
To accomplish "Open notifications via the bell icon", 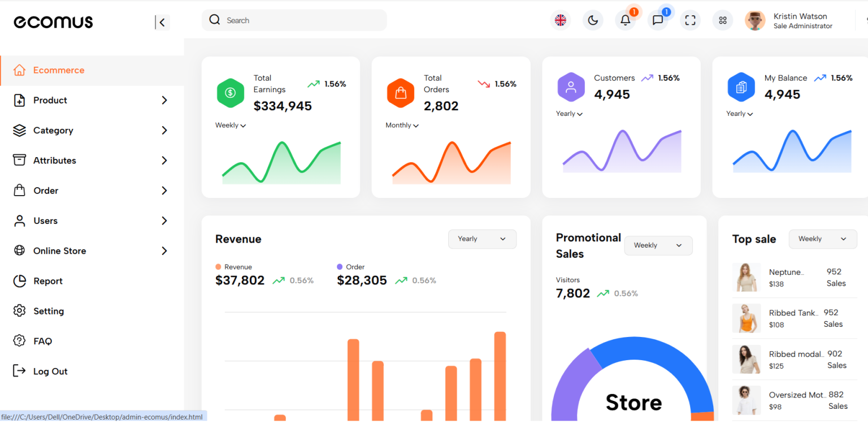I will tap(626, 20).
